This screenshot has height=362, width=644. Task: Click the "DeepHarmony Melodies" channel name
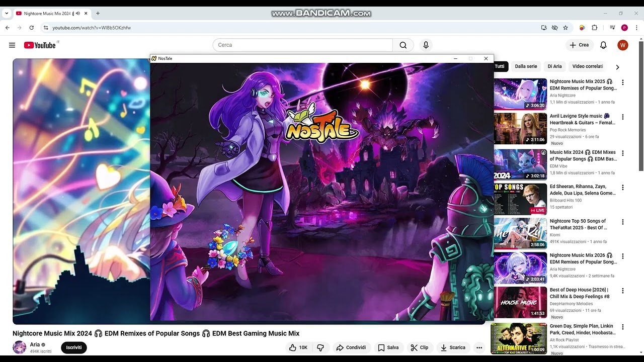571,304
